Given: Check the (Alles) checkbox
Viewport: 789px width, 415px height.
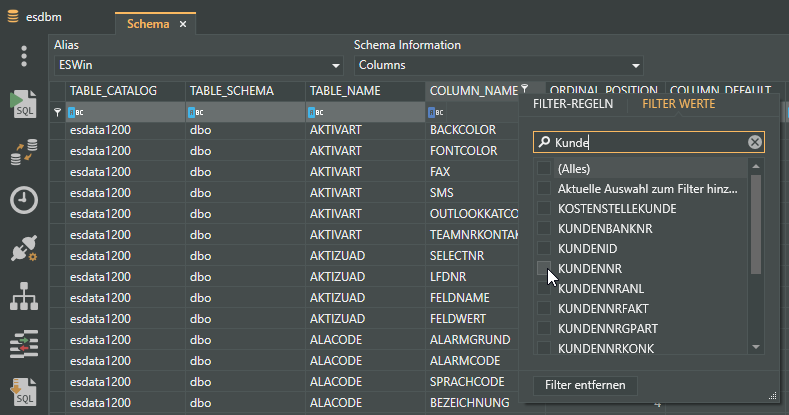Looking at the screenshot, I should click(x=543, y=168).
